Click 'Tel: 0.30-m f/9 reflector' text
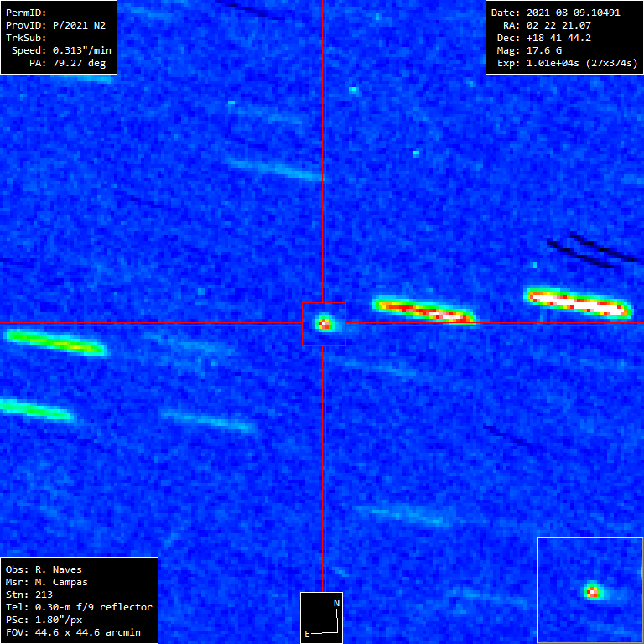The image size is (644, 644). point(80,607)
